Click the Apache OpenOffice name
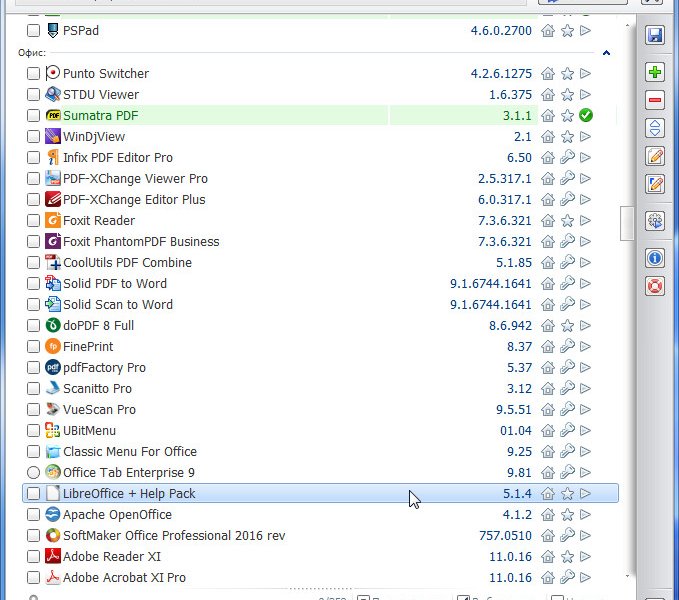The width and height of the screenshot is (679, 600). coord(117,515)
